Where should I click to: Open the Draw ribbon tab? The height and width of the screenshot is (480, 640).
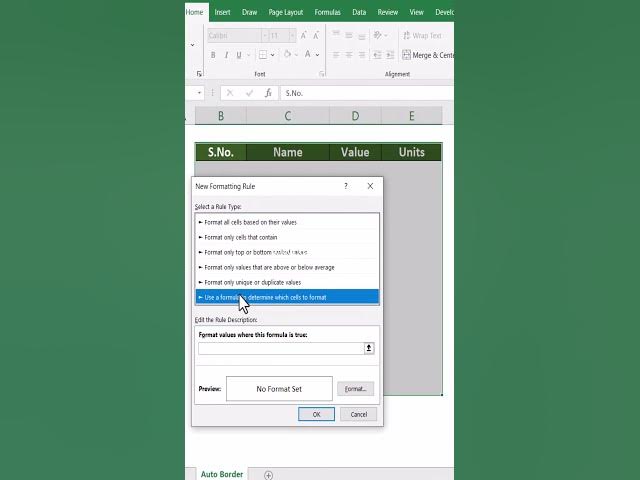point(249,12)
